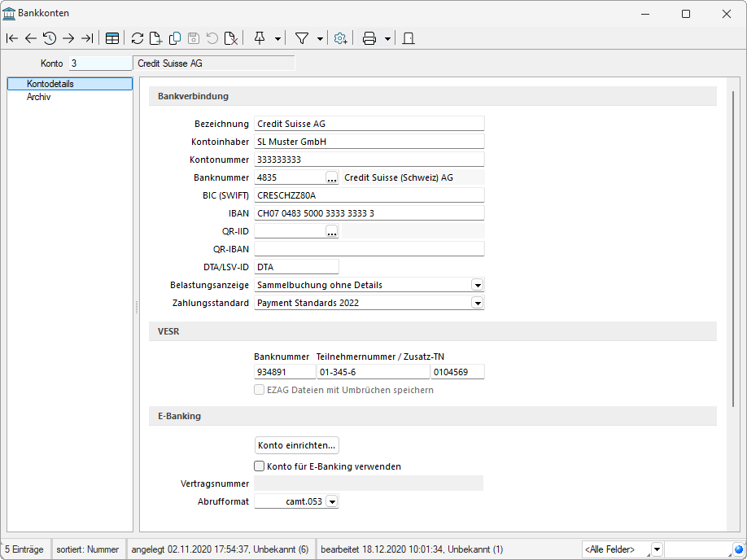The height and width of the screenshot is (560, 747).
Task: Expand the Abrufformat camt.053 dropdown
Action: point(331,502)
